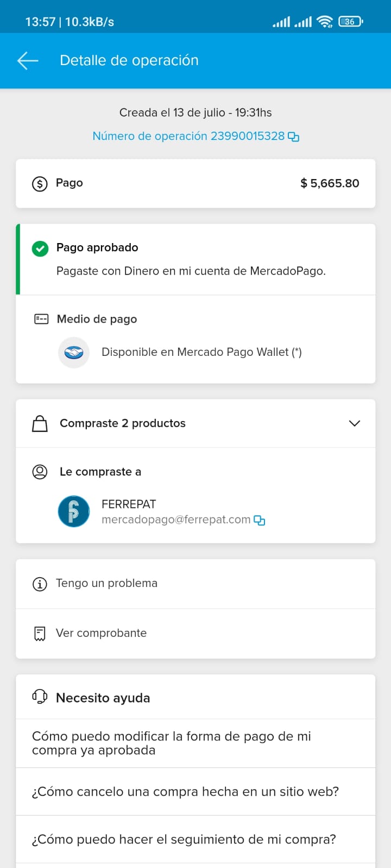Tap the green approved checkmark icon
The height and width of the screenshot is (868, 391).
point(40,249)
